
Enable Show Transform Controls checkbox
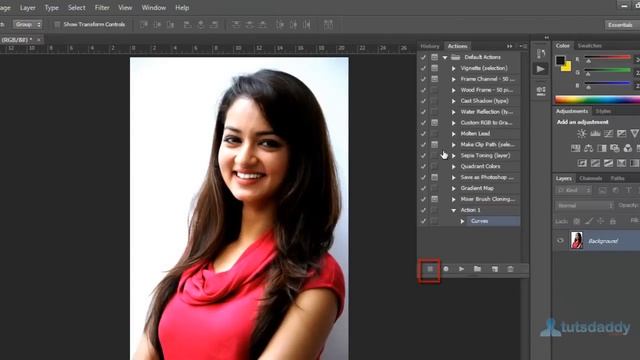57,24
